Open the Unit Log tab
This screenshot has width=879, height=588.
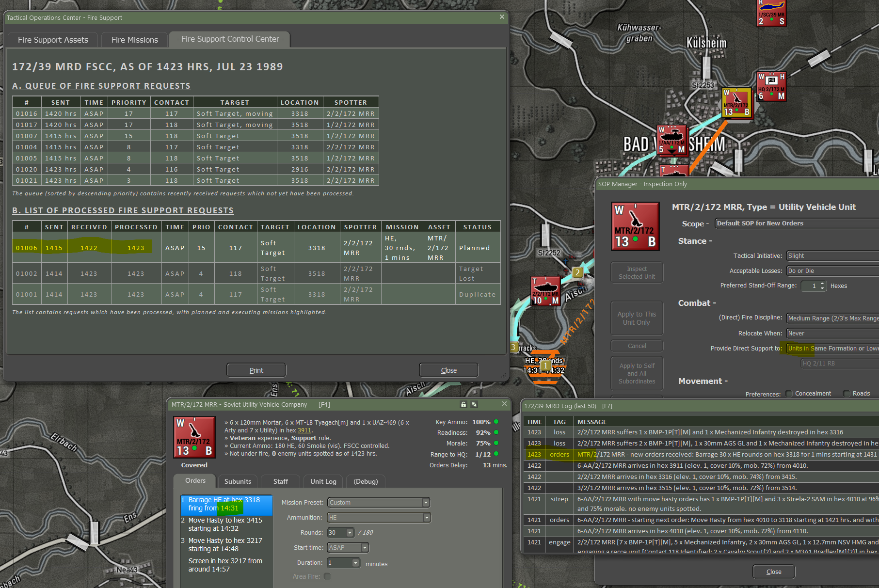pos(323,481)
